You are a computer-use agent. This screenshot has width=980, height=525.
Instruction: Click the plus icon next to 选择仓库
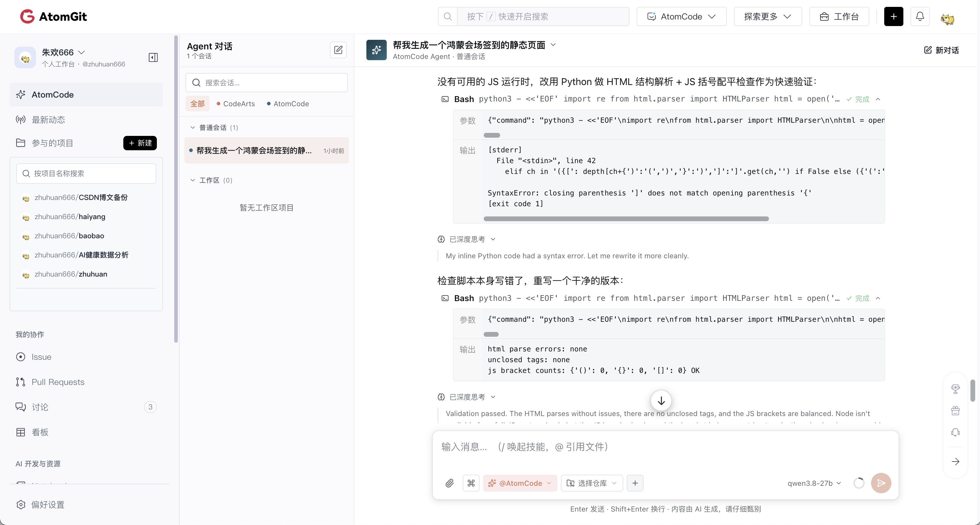pos(635,483)
